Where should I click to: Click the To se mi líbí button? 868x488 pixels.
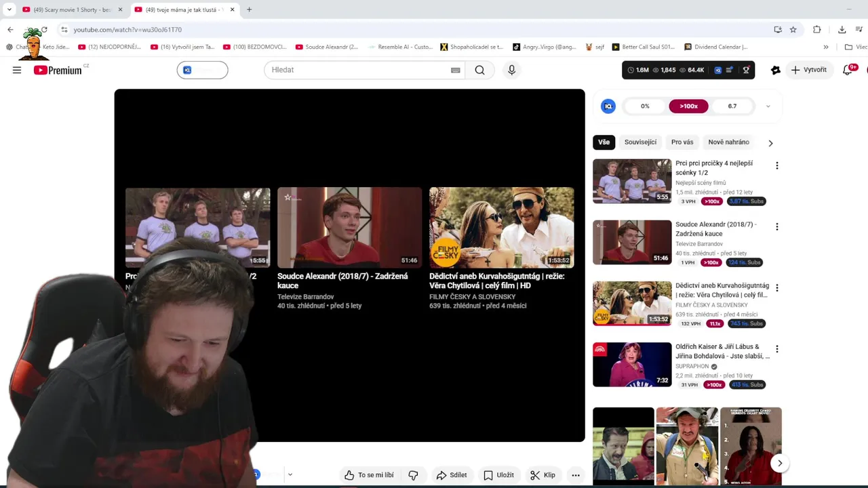tap(369, 475)
